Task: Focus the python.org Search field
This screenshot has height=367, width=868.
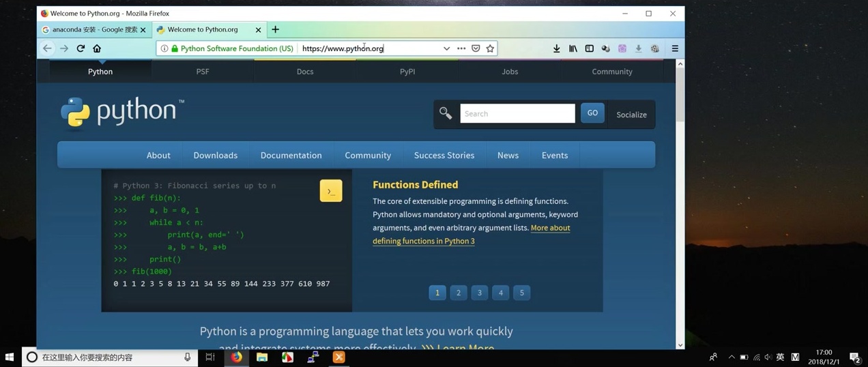Action: (517, 113)
